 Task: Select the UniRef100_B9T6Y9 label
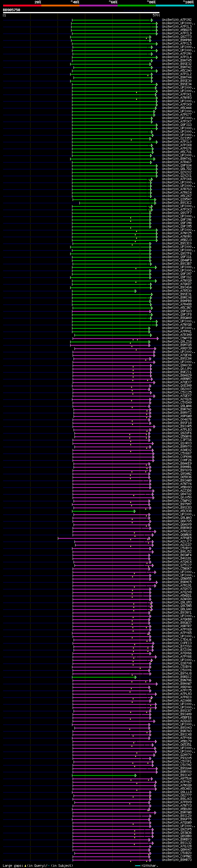click(x=177, y=470)
